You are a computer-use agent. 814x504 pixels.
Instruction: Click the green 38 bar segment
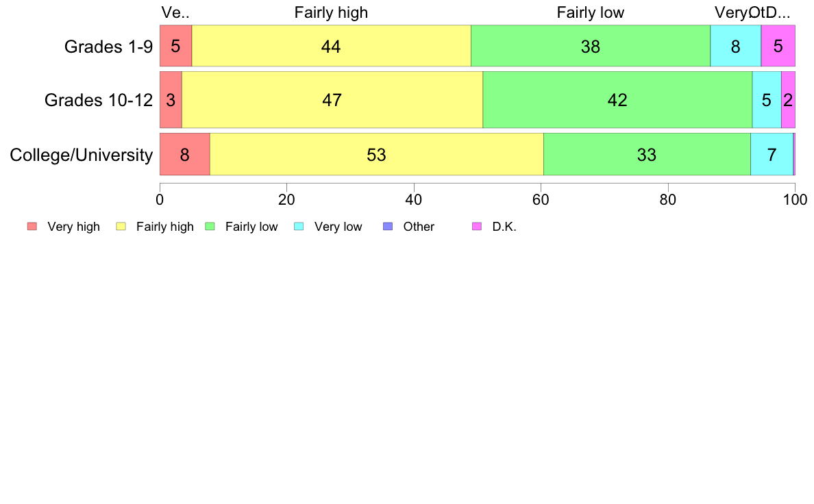(590, 46)
